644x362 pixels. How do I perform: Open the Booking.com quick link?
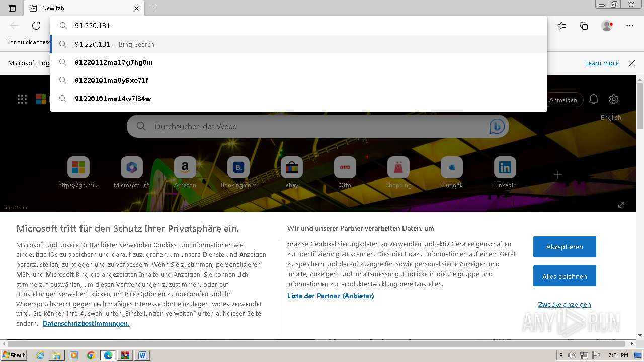pyautogui.click(x=238, y=172)
